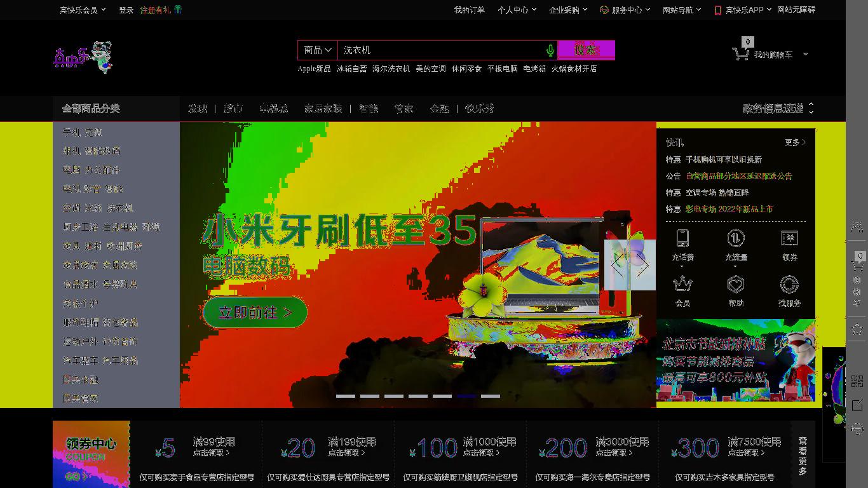The width and height of the screenshot is (868, 488).
Task: Click the 注册有礼 register link
Action: pos(155,10)
